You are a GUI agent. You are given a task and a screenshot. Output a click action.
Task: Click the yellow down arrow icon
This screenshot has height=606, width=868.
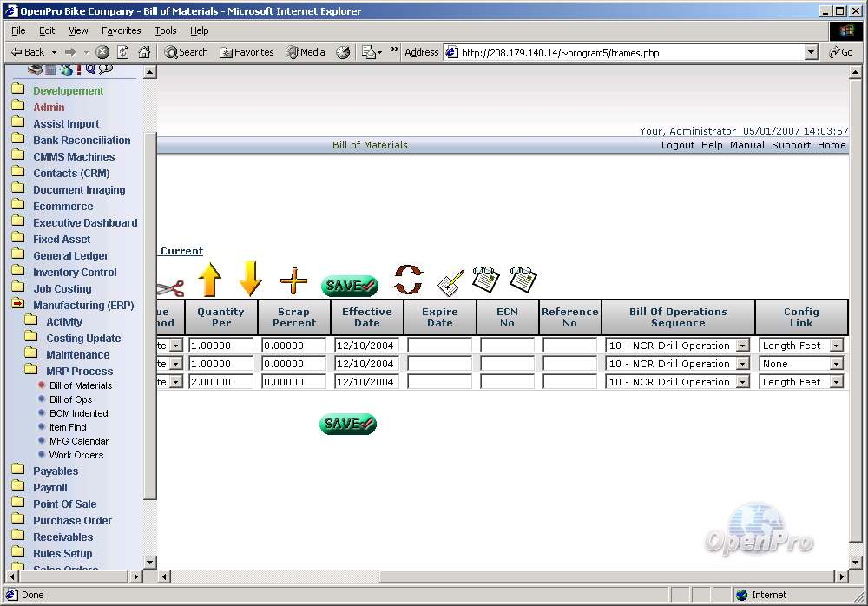(250, 280)
